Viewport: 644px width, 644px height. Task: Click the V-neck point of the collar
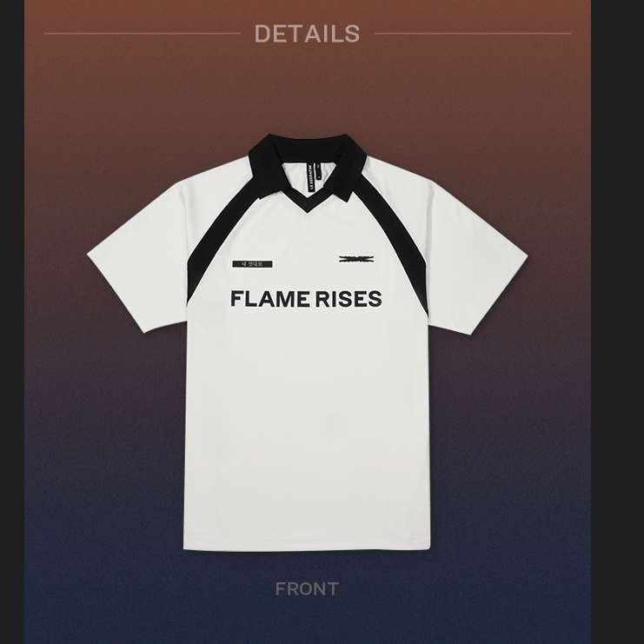pyautogui.click(x=307, y=209)
